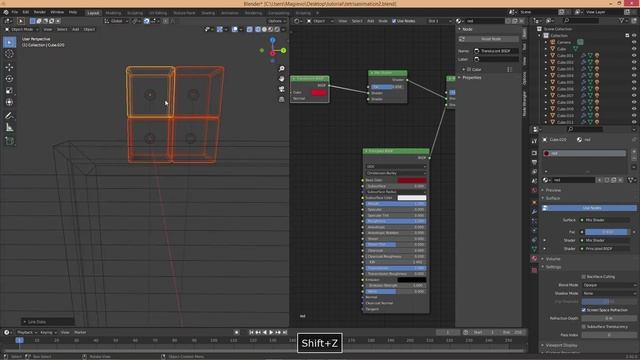The width and height of the screenshot is (640, 360).
Task: Toggle X-ray view icon in viewport header
Action: 249,29
